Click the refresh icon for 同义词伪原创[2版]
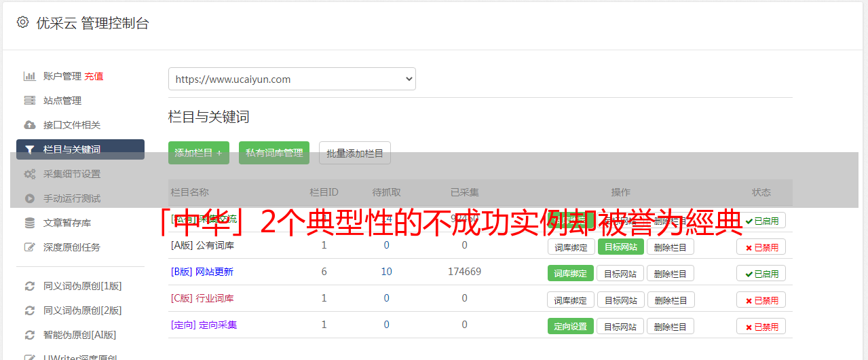868x360 pixels. [x=29, y=310]
